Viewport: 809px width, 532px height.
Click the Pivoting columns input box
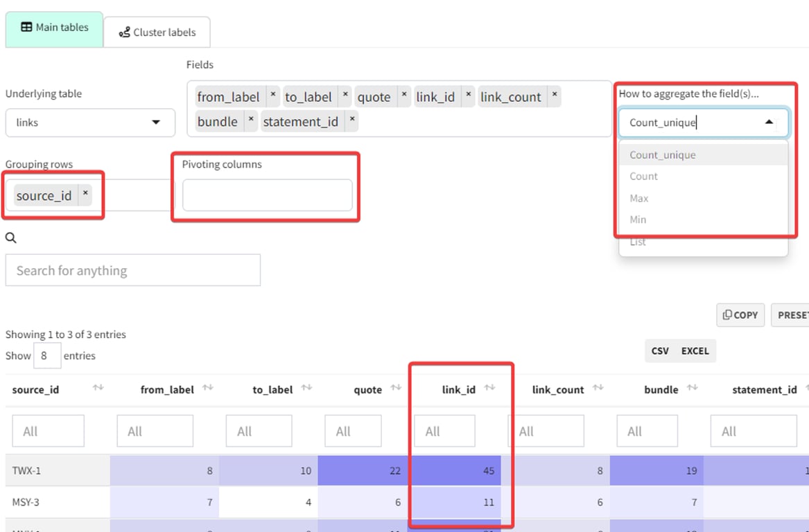(x=268, y=195)
